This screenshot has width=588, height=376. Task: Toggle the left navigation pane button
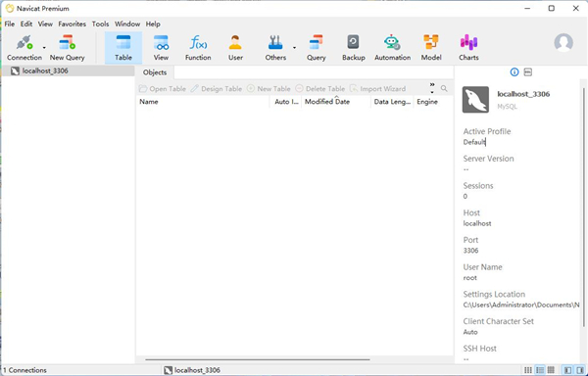(x=567, y=370)
